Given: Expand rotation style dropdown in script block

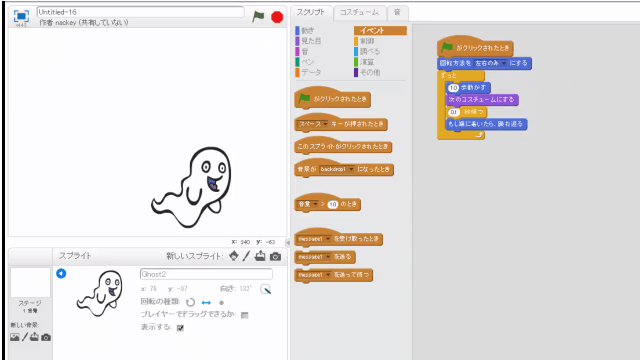Looking at the screenshot, I should tap(490, 63).
